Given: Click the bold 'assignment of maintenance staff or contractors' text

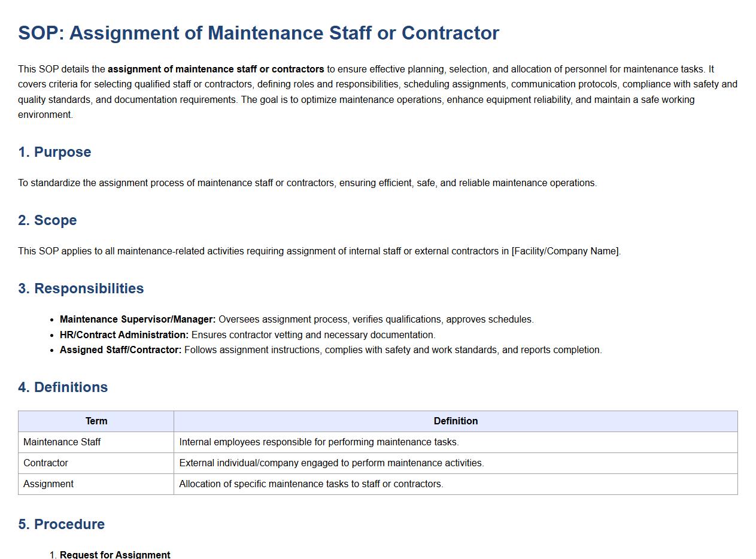Looking at the screenshot, I should point(215,69).
